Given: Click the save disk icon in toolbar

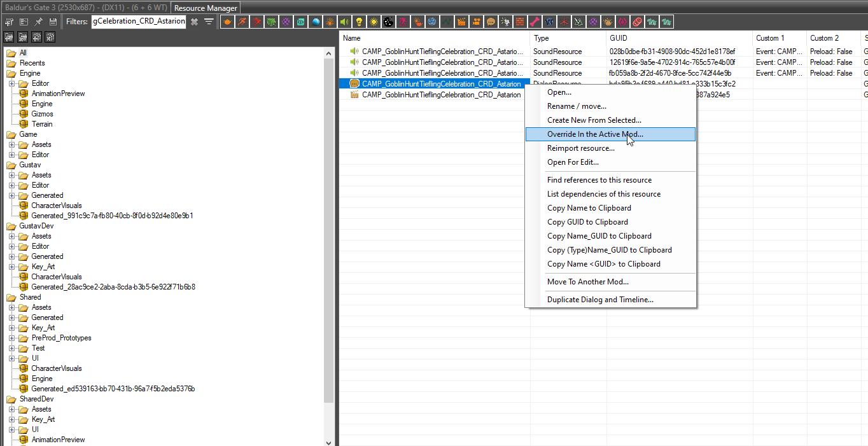Looking at the screenshot, I should 52,22.
